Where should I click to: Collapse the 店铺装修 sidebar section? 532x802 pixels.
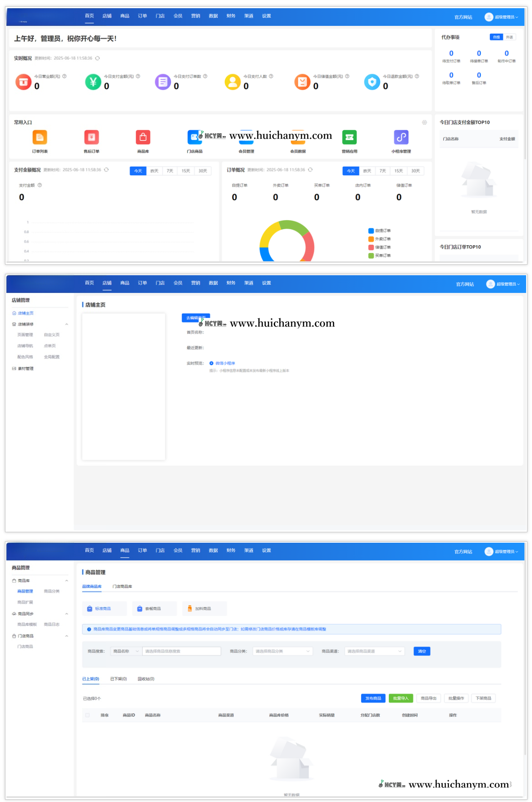[x=66, y=324]
